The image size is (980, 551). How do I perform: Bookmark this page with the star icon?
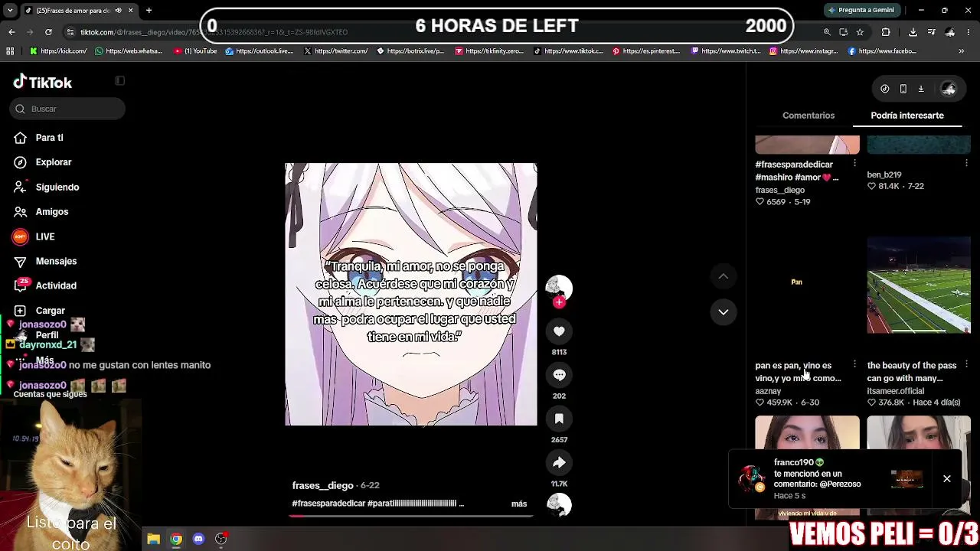pyautogui.click(x=860, y=32)
